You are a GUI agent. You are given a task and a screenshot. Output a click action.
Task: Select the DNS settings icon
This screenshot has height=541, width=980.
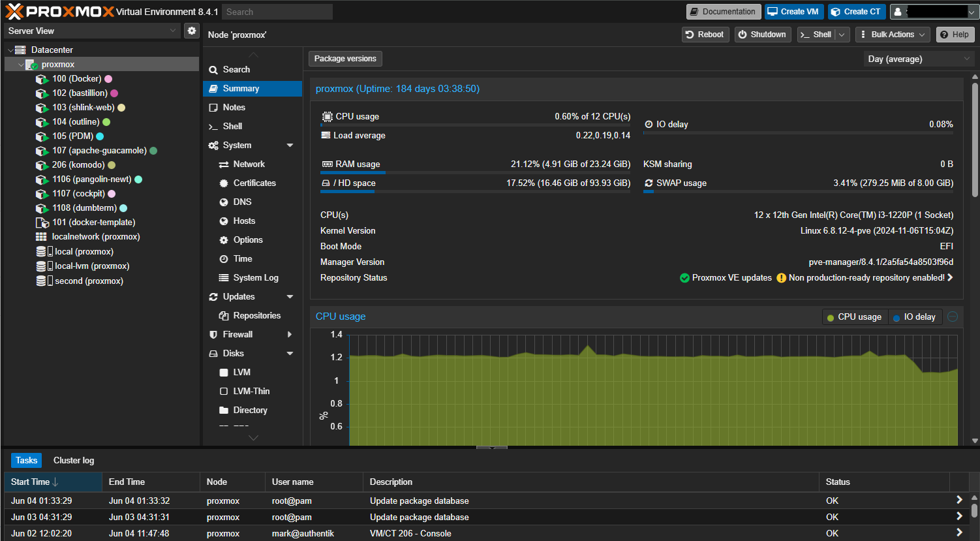(x=224, y=202)
